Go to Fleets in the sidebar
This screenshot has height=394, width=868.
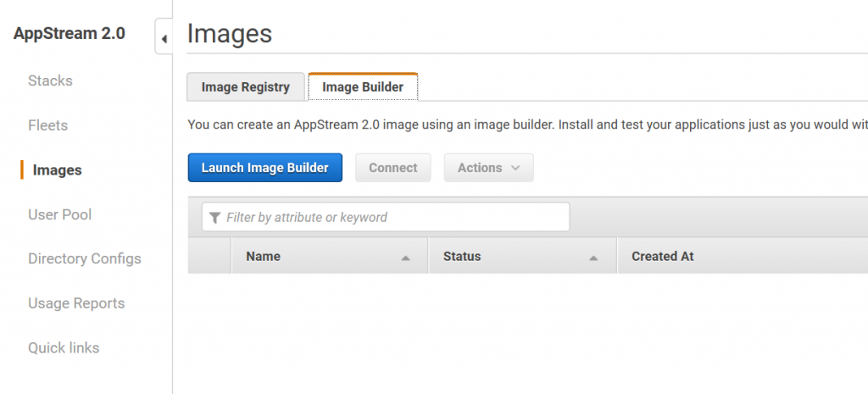(48, 125)
